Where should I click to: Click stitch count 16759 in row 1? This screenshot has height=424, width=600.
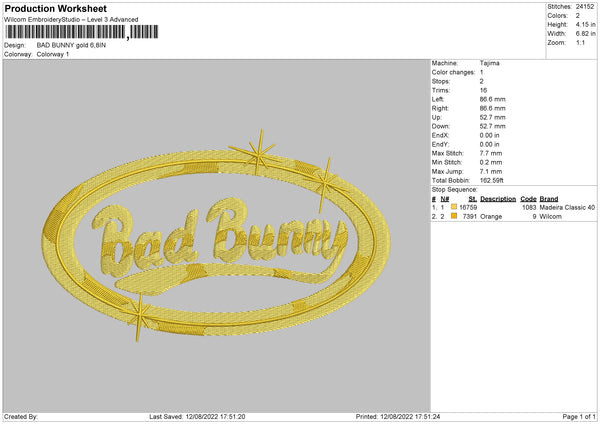(x=468, y=207)
